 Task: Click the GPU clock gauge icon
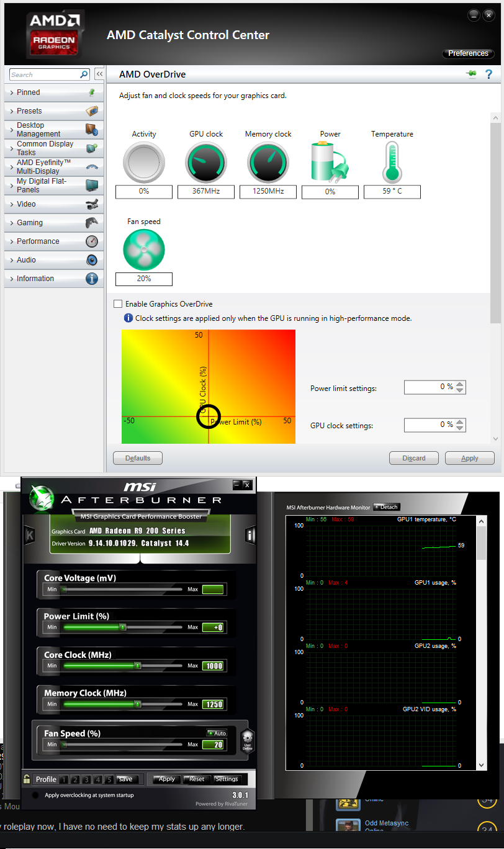click(x=206, y=163)
